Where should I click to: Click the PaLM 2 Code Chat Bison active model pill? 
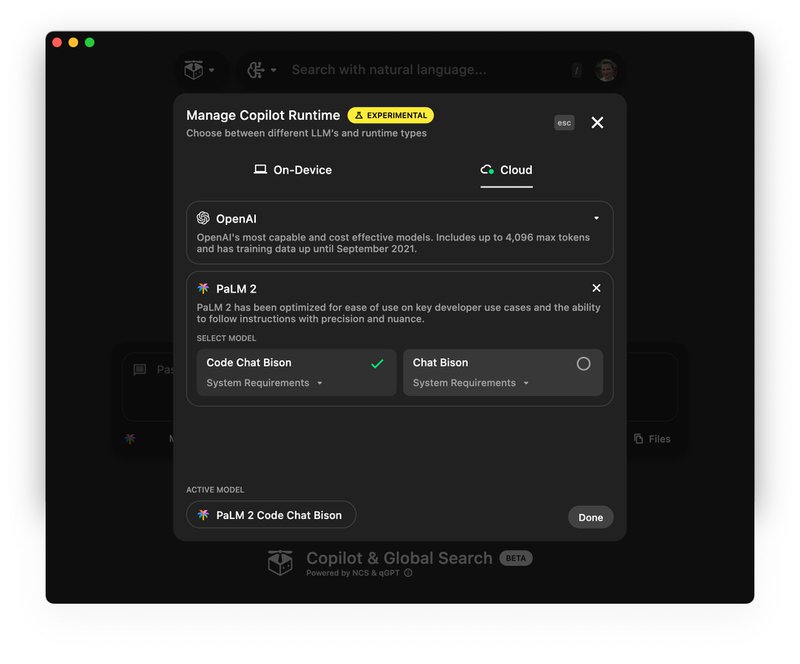(x=271, y=514)
